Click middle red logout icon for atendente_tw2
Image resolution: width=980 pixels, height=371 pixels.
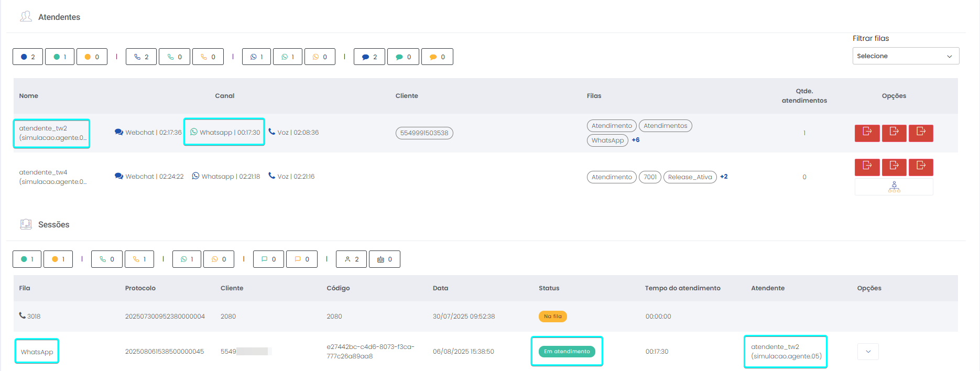click(894, 133)
